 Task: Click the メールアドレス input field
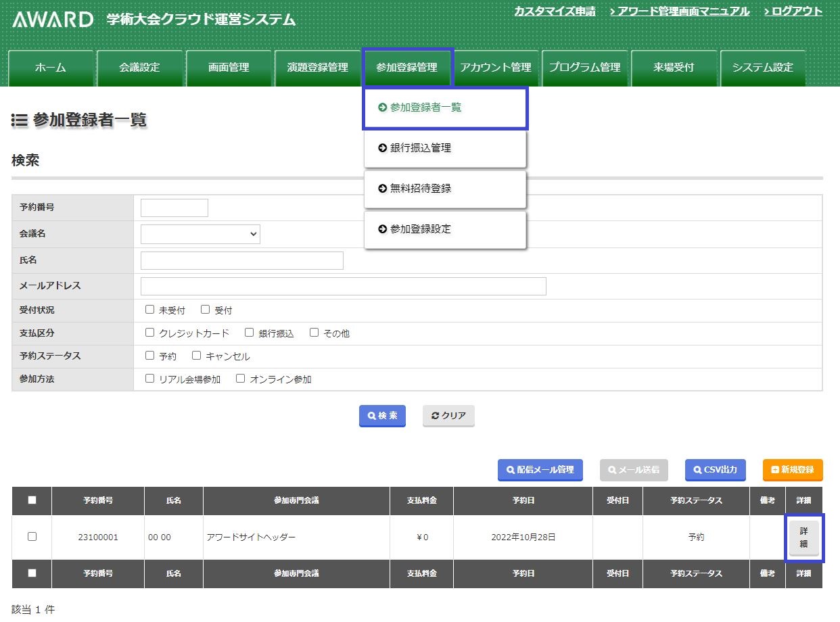[x=343, y=286]
